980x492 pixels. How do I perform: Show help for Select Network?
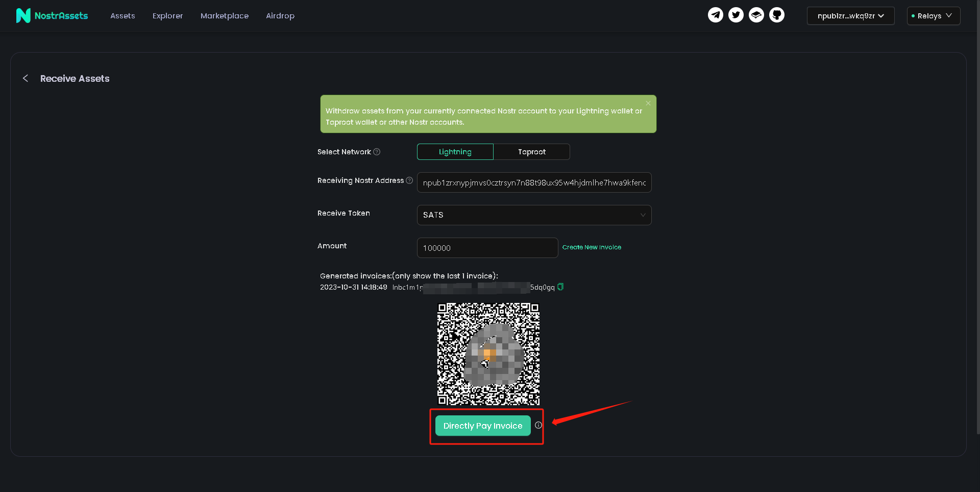377,152
